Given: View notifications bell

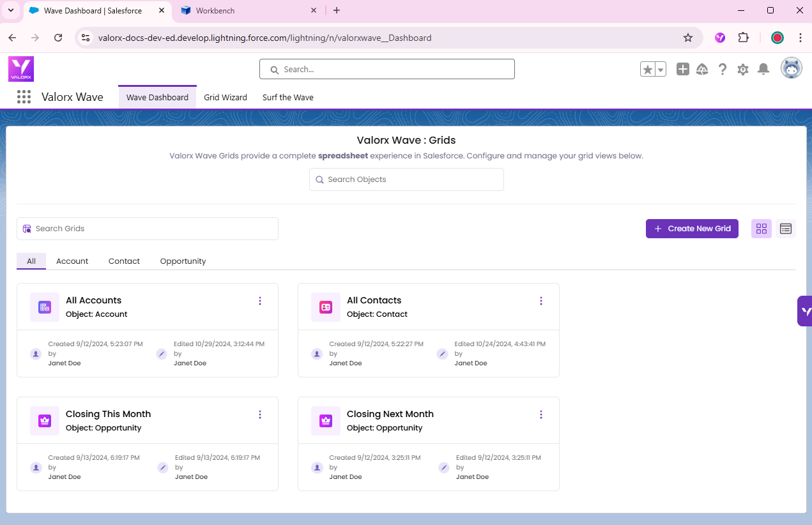Looking at the screenshot, I should click(763, 69).
